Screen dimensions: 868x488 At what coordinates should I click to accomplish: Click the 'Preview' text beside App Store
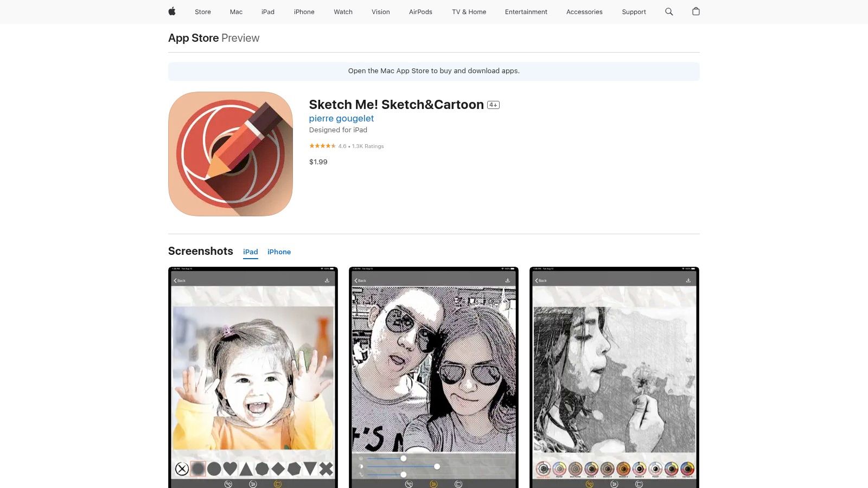click(240, 38)
